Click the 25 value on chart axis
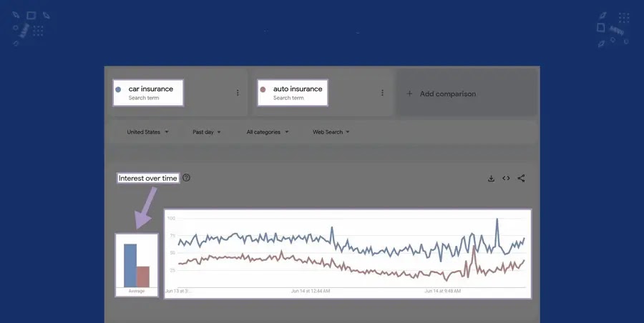Screen dimensions: 644x323 [x=172, y=270]
